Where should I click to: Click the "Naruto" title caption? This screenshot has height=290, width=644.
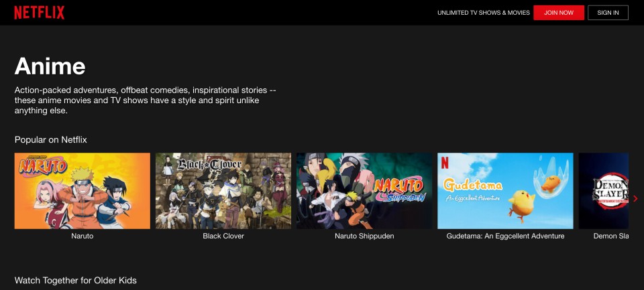tap(82, 236)
